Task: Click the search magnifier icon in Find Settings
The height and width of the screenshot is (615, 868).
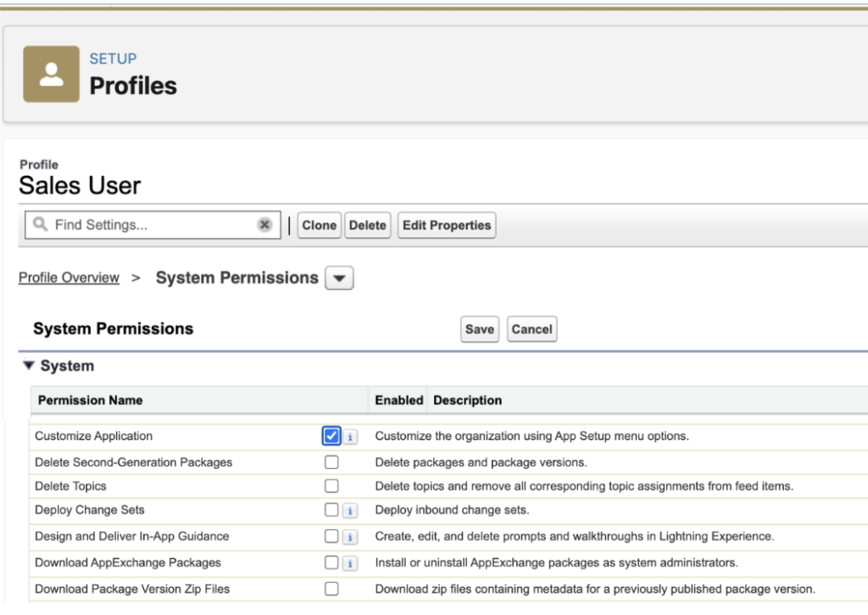Action: click(x=40, y=225)
